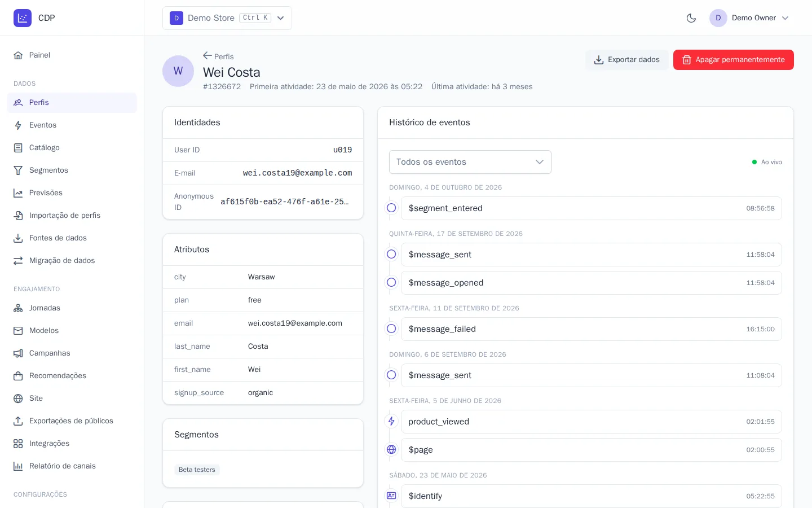Open Segmentos via the funnel icon
Image resolution: width=812 pixels, height=508 pixels.
[x=18, y=170]
